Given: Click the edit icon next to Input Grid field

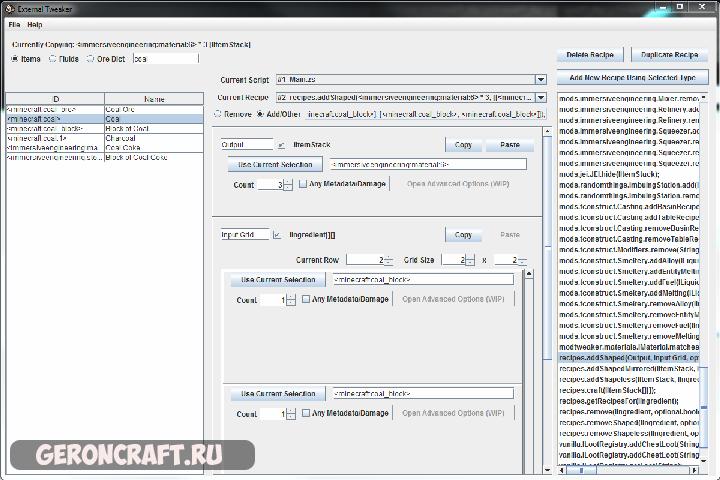Looking at the screenshot, I should tap(277, 235).
